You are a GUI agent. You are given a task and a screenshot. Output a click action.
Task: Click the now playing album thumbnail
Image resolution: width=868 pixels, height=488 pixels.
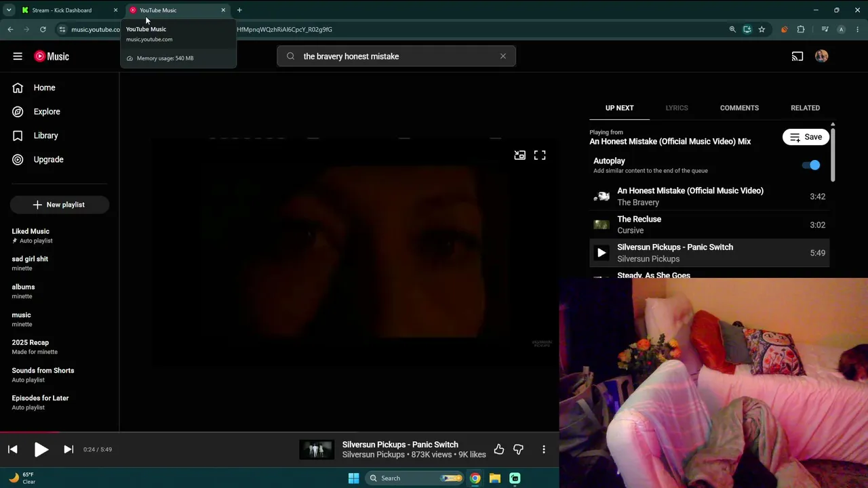tap(317, 449)
